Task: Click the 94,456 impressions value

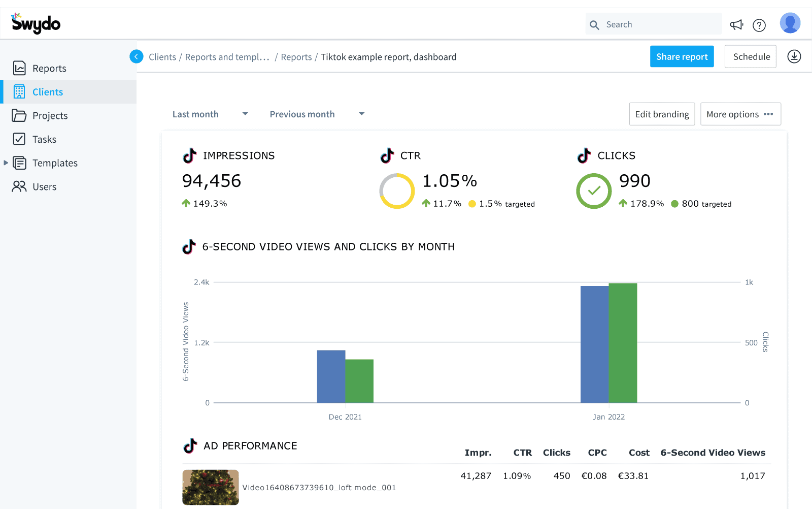Action: click(212, 181)
